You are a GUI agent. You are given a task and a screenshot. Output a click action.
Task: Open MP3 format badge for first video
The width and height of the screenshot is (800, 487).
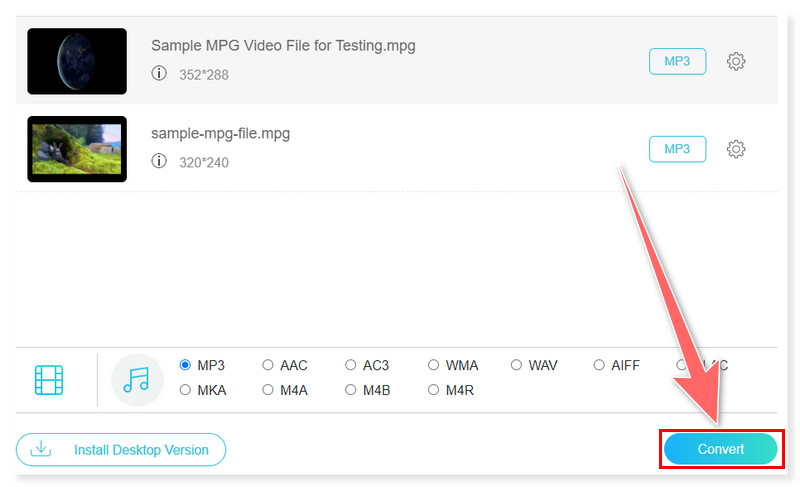pyautogui.click(x=677, y=62)
